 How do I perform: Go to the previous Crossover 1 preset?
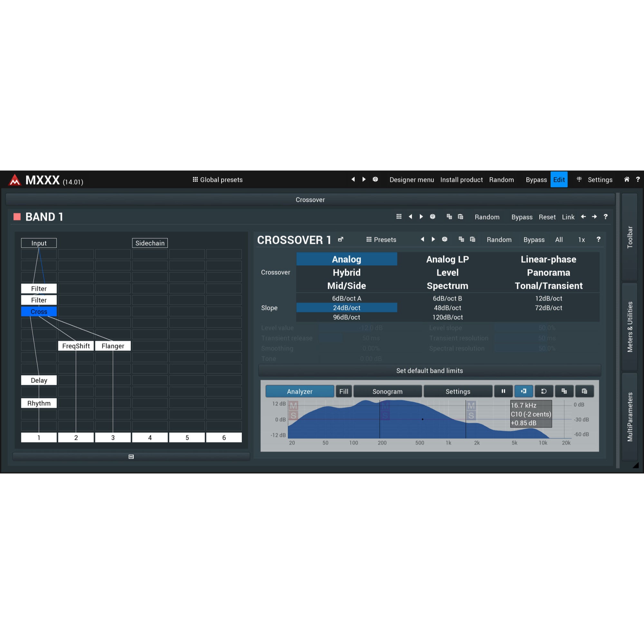tap(422, 239)
